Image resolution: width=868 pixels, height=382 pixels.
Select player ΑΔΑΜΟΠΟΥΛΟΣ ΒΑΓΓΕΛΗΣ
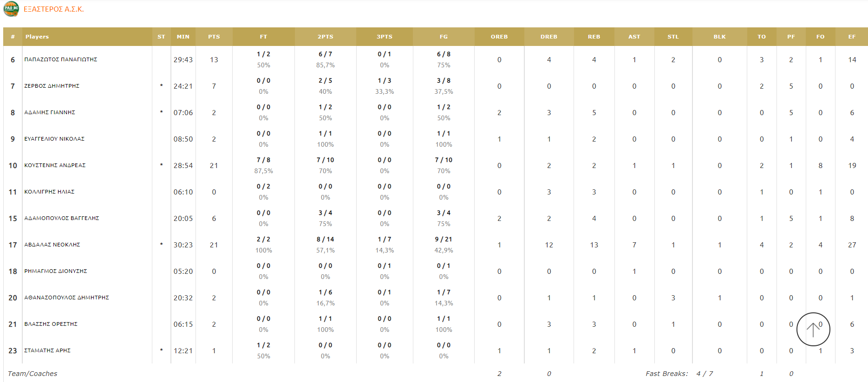click(62, 218)
